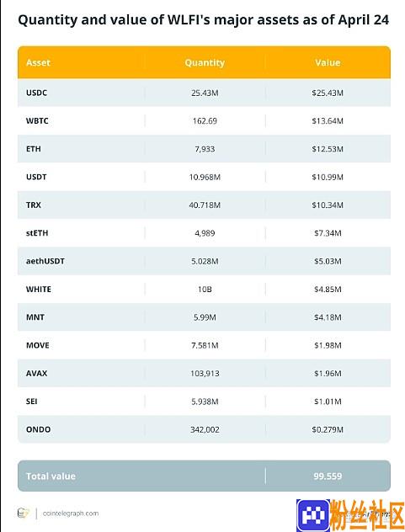Click the orange Chinese watermark text
The height and width of the screenshot is (532, 405).
coord(367,515)
